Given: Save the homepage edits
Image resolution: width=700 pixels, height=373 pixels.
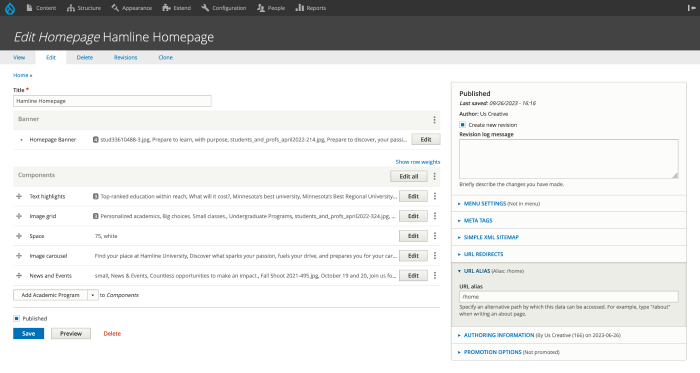Looking at the screenshot, I should (29, 334).
